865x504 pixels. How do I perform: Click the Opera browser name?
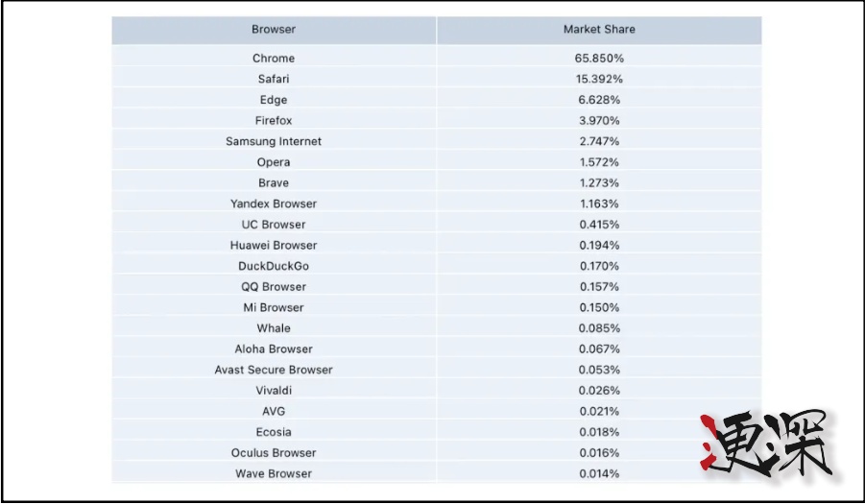[274, 162]
